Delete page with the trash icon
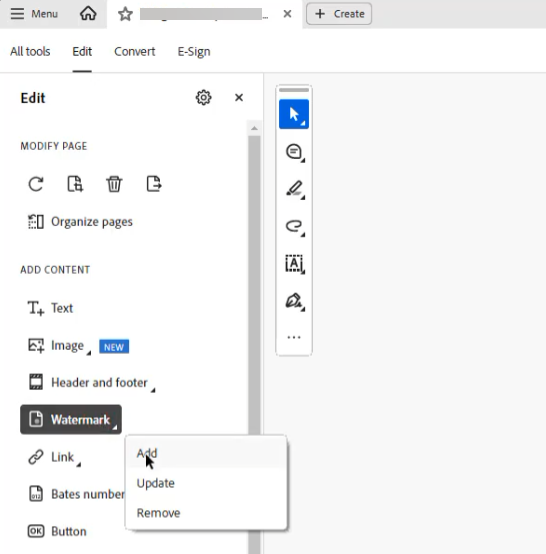This screenshot has height=554, width=546. tap(114, 184)
